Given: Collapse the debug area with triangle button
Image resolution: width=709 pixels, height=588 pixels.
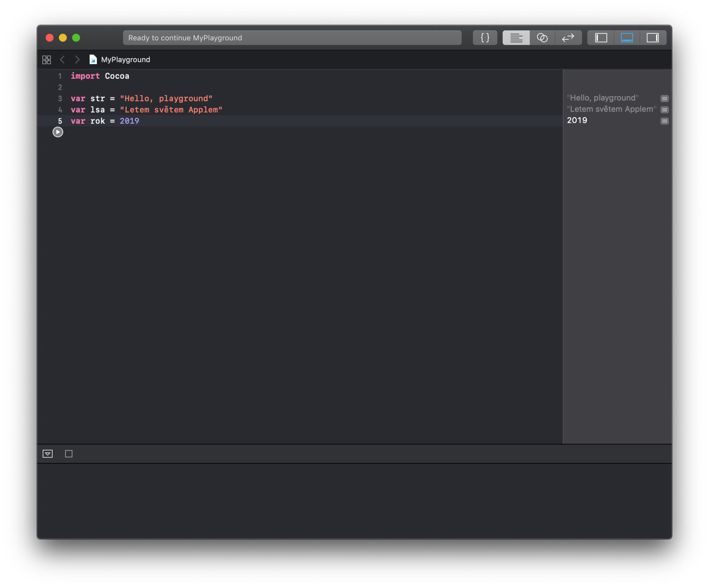Looking at the screenshot, I should point(48,454).
